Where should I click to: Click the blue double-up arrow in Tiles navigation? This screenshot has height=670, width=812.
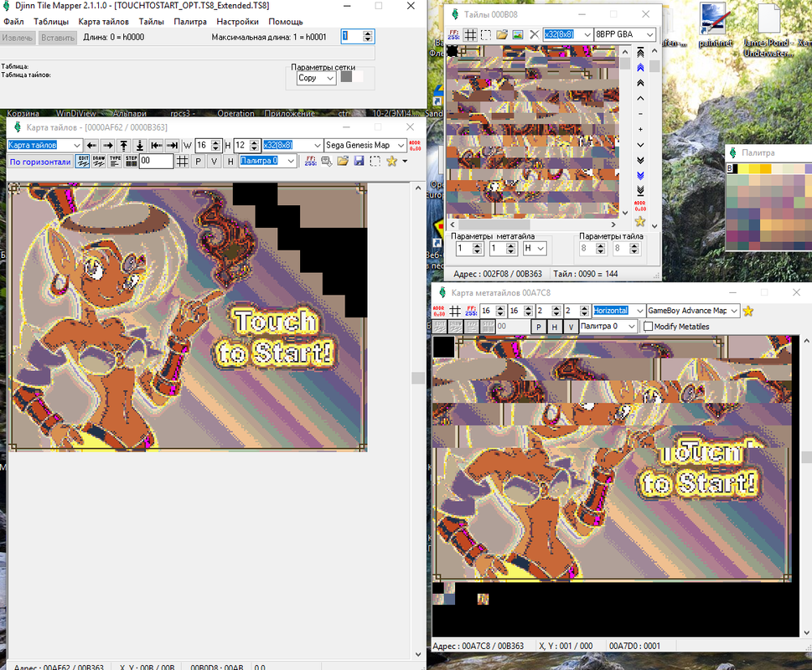point(640,68)
